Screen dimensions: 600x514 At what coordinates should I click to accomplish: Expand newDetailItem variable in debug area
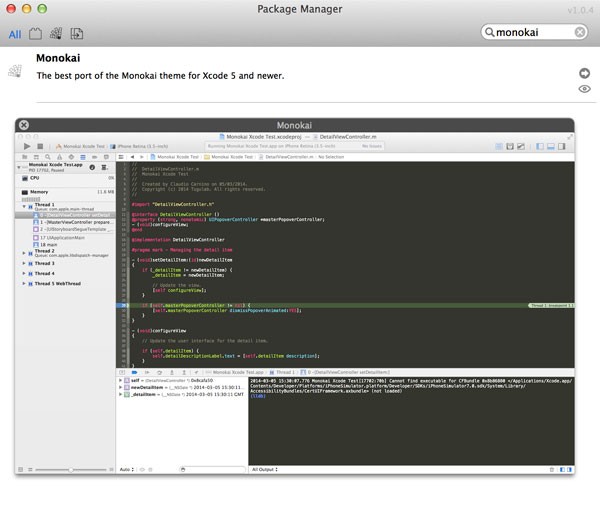(121, 387)
